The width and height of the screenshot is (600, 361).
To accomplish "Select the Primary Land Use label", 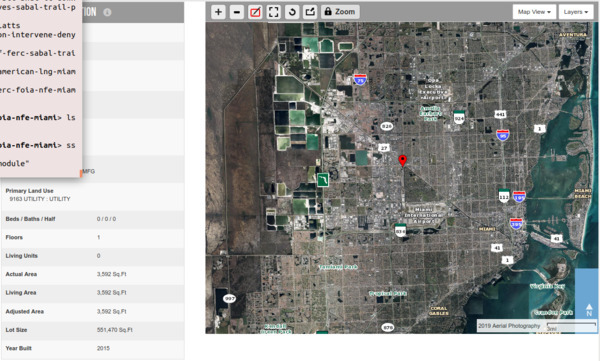I will point(29,191).
